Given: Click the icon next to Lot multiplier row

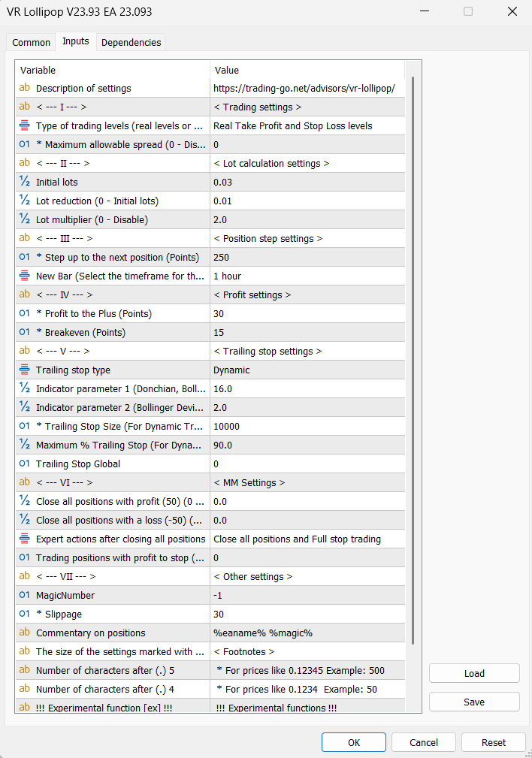Looking at the screenshot, I should pos(25,219).
